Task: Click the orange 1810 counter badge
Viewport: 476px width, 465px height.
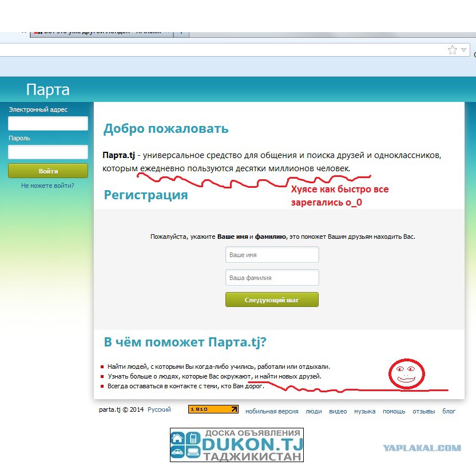Action: click(x=213, y=409)
